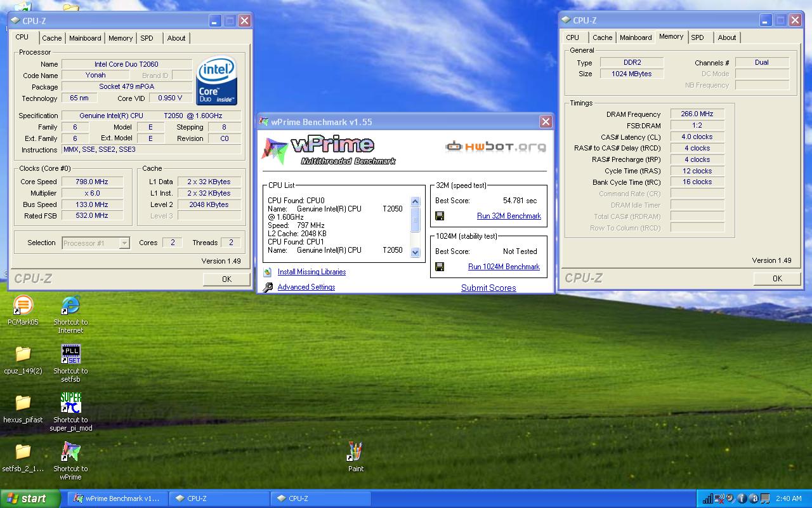Switch to Cache tab in left CPU-Z
This screenshot has height=508, width=812.
(52, 38)
